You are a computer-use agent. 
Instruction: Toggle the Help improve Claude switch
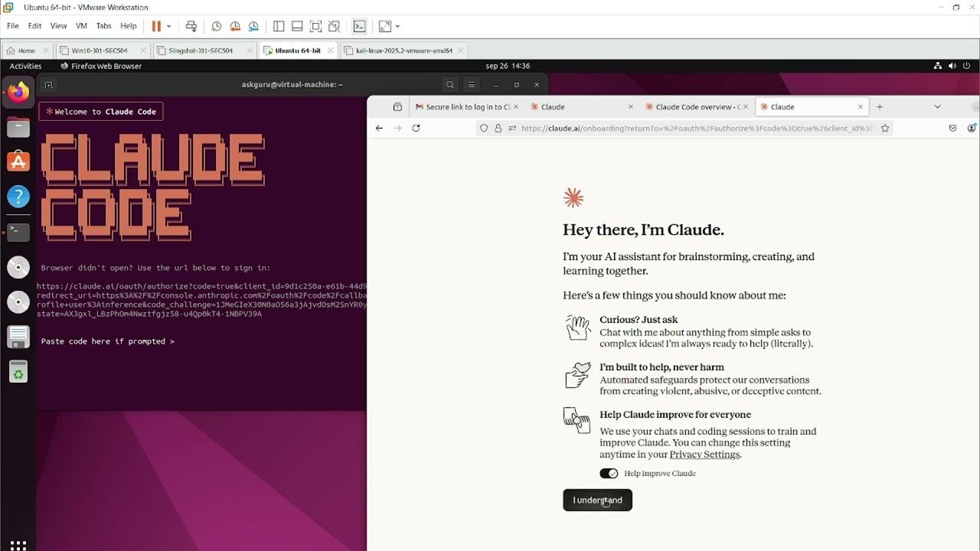click(609, 474)
